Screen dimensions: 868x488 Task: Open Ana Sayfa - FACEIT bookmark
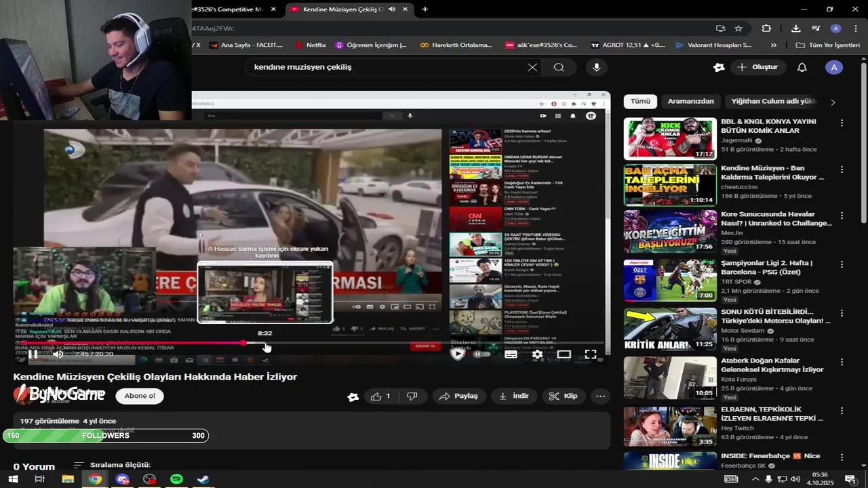tap(246, 45)
